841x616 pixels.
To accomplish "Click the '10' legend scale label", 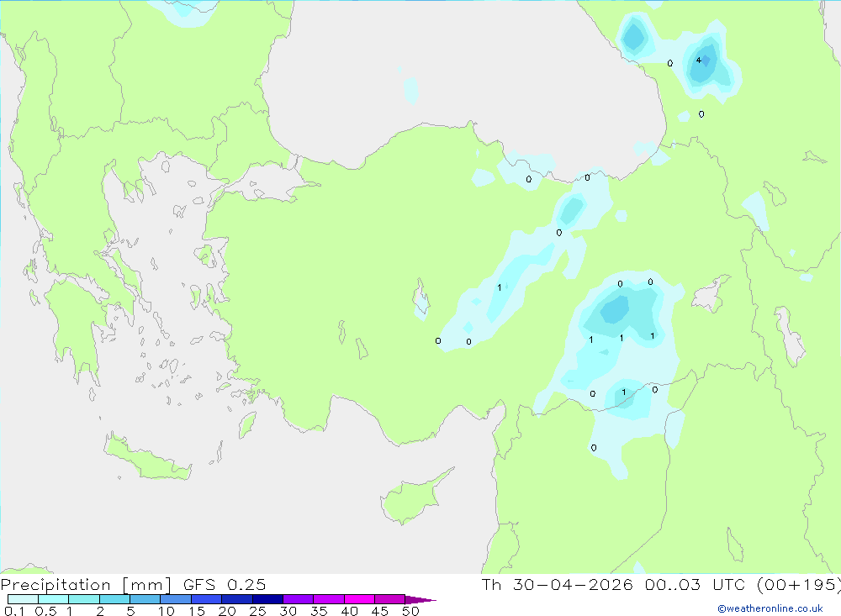I will click(166, 611).
